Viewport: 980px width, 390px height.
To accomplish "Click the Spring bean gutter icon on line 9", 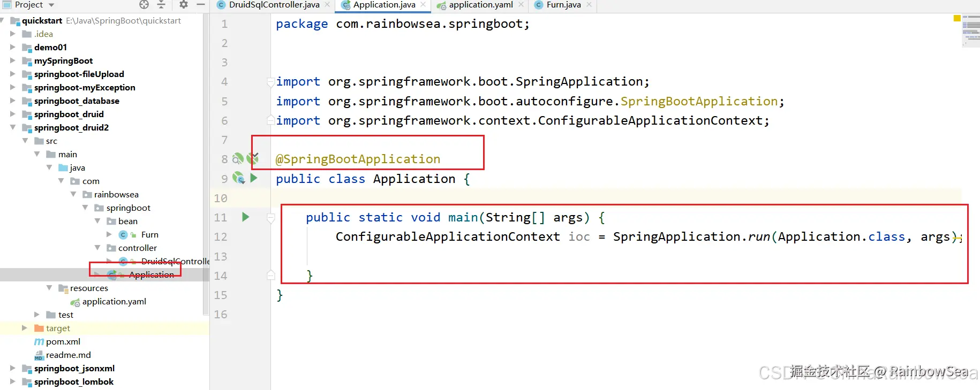I will [239, 178].
